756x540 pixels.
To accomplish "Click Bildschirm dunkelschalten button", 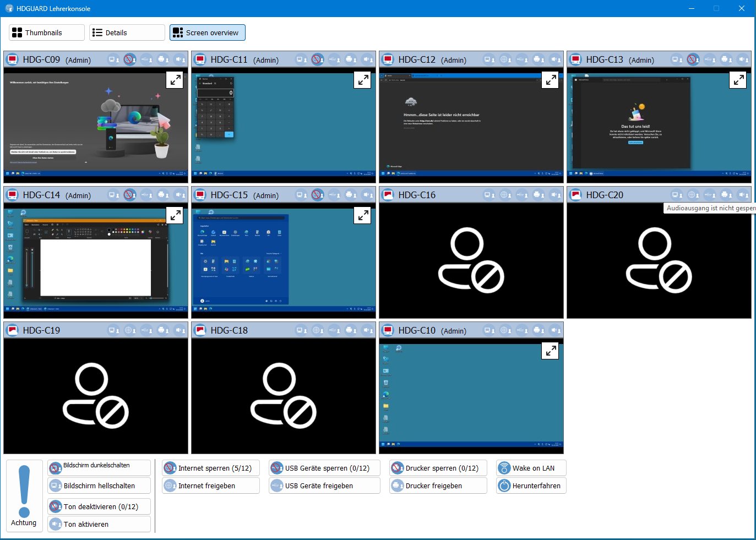I will point(99,468).
